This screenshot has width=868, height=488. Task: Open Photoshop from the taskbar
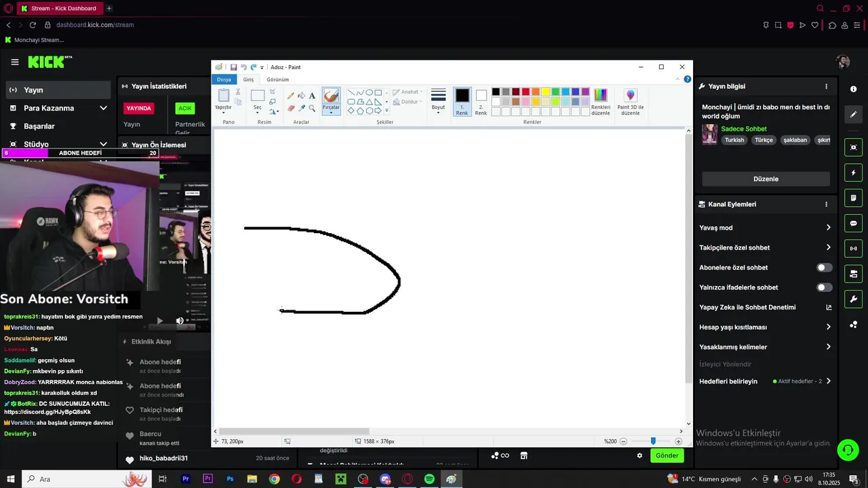[230, 479]
